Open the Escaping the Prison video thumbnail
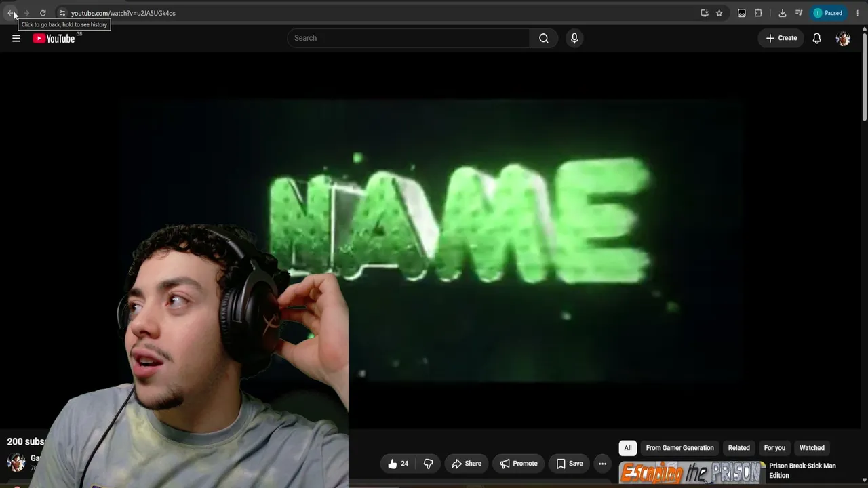The image size is (868, 488). tap(692, 472)
